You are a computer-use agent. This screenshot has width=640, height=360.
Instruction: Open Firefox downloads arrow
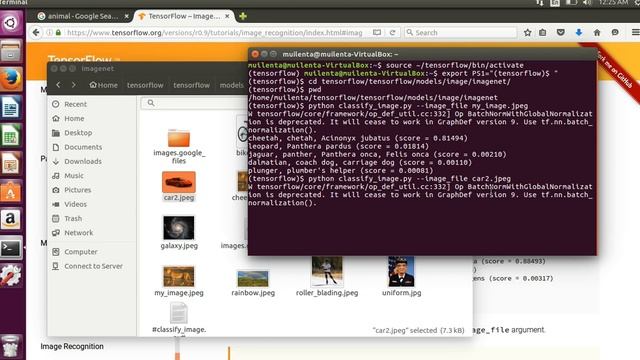tap(579, 33)
